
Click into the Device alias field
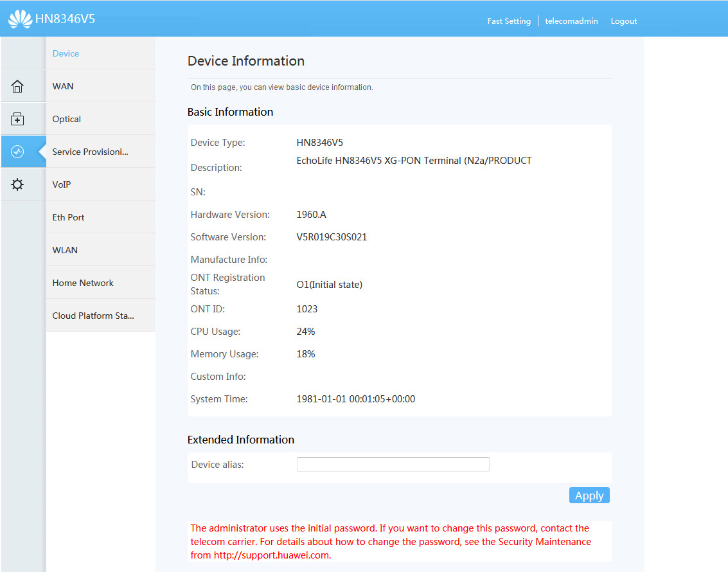pos(393,464)
